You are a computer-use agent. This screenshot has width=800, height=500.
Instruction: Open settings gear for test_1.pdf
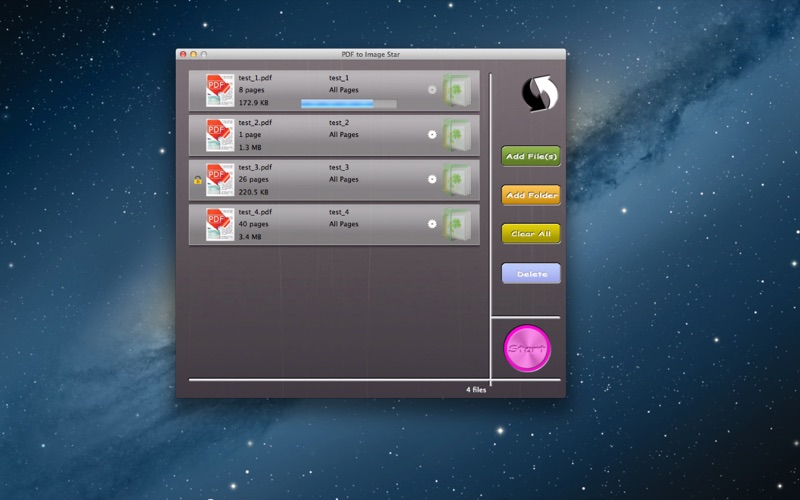[x=432, y=89]
